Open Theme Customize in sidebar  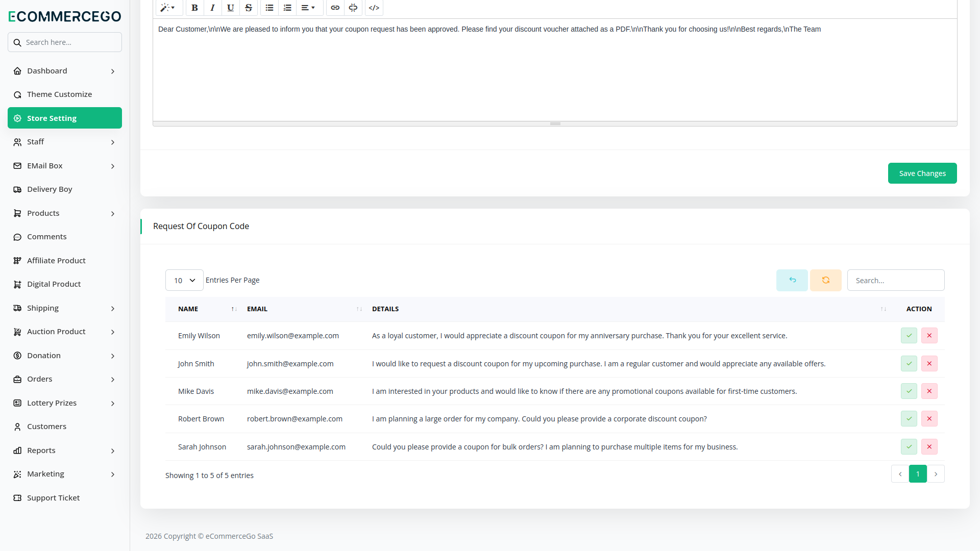65,94
